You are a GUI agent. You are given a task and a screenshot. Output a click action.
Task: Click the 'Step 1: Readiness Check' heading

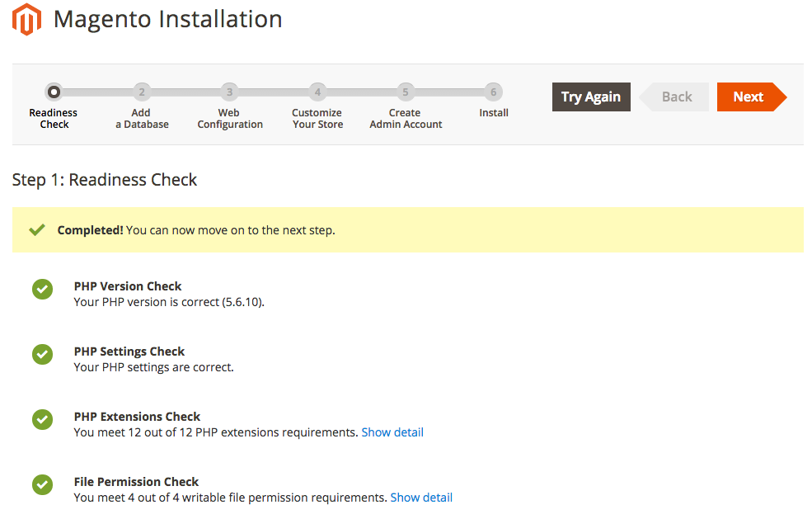[x=105, y=180]
